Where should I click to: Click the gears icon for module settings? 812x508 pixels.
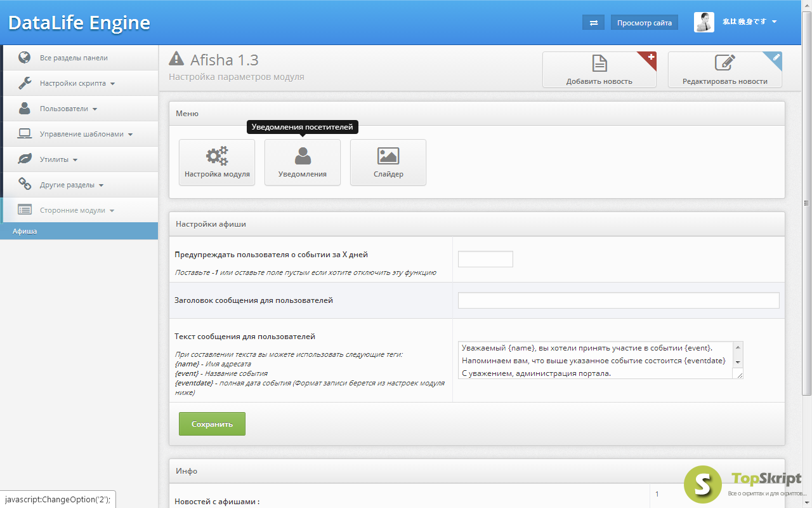[217, 156]
